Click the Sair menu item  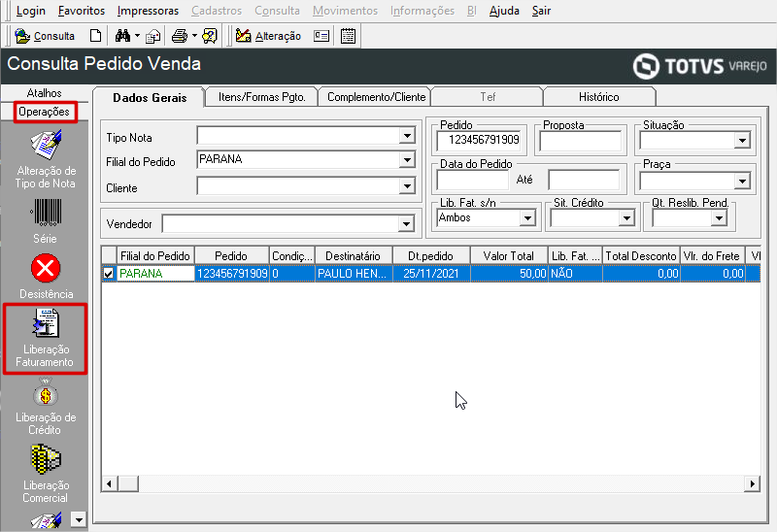pyautogui.click(x=541, y=11)
